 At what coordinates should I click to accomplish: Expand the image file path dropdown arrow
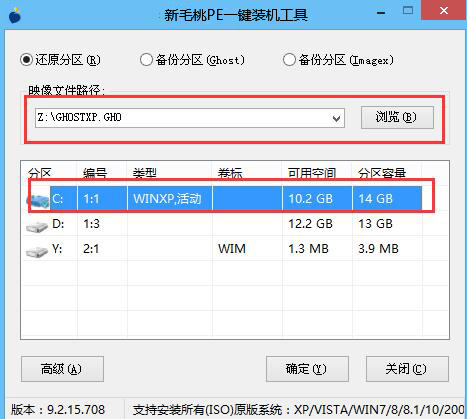[336, 118]
